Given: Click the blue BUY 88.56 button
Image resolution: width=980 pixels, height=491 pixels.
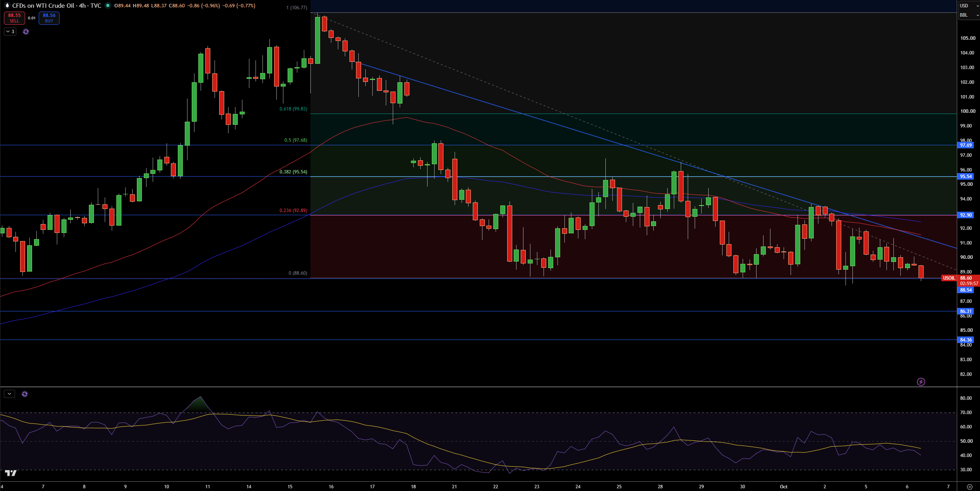Looking at the screenshot, I should coord(49,18).
